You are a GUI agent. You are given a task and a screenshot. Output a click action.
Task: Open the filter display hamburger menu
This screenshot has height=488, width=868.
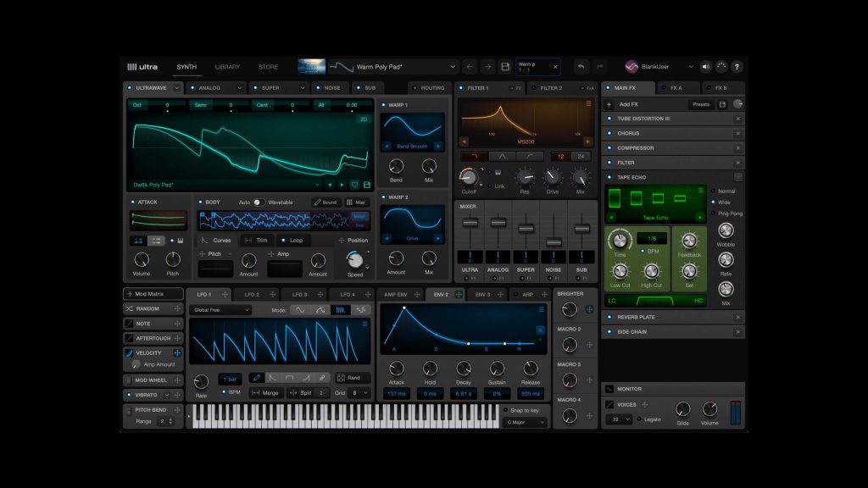click(x=588, y=104)
